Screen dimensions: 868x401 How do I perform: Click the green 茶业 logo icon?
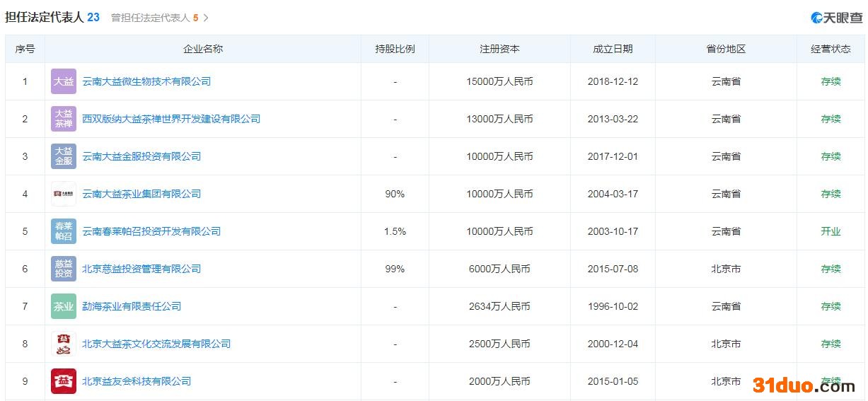coord(63,306)
